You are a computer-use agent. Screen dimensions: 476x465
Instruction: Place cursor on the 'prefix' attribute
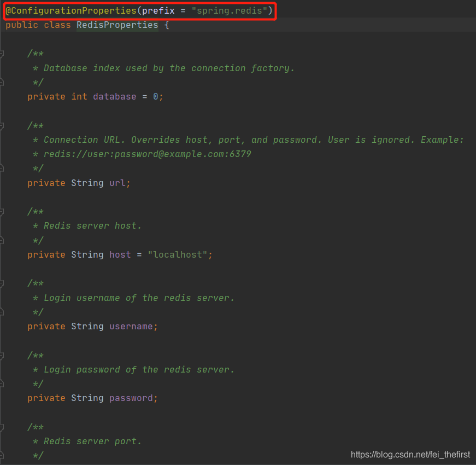pos(158,11)
